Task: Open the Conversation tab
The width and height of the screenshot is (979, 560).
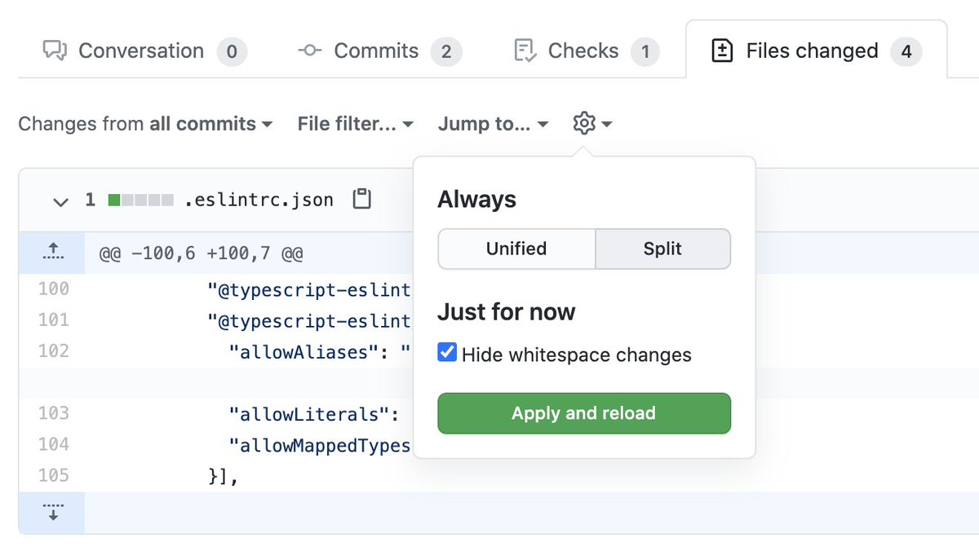Action: coord(144,51)
